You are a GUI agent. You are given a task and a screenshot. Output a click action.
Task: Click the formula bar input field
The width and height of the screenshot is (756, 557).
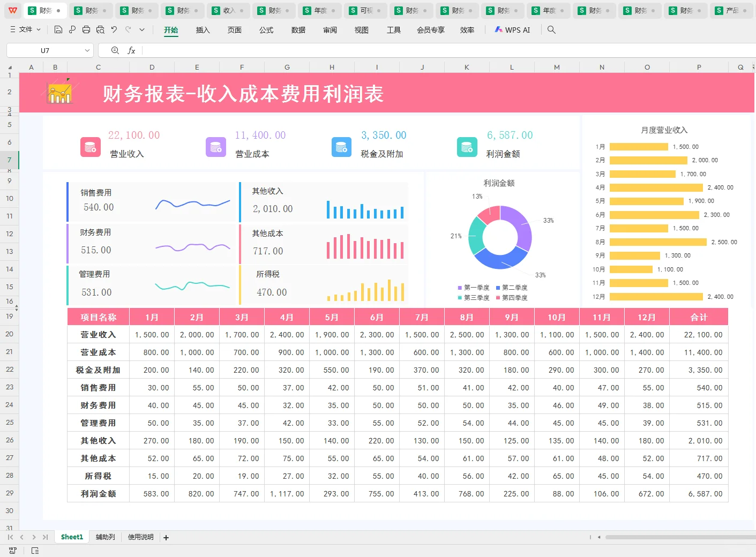pyautogui.click(x=449, y=50)
